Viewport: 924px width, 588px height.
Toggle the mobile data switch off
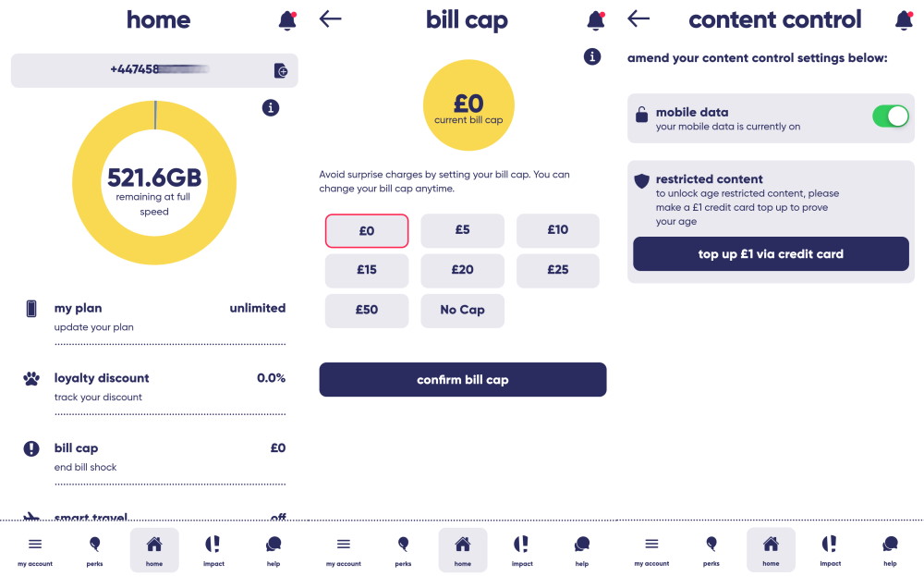click(891, 116)
